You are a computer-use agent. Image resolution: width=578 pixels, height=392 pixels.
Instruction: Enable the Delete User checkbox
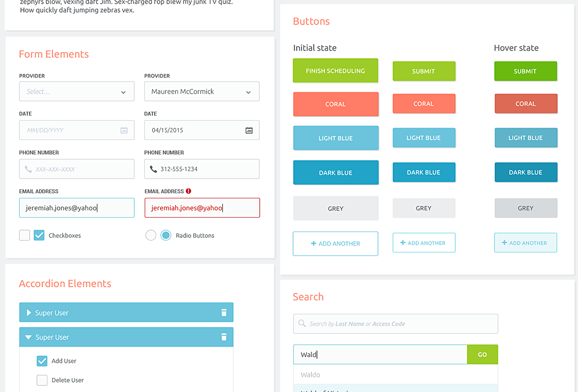pyautogui.click(x=42, y=380)
